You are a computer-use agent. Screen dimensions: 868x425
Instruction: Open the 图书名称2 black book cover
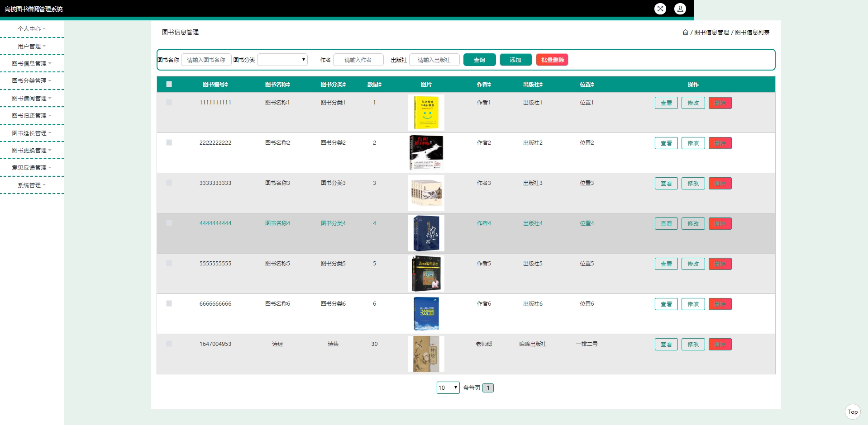tap(426, 153)
